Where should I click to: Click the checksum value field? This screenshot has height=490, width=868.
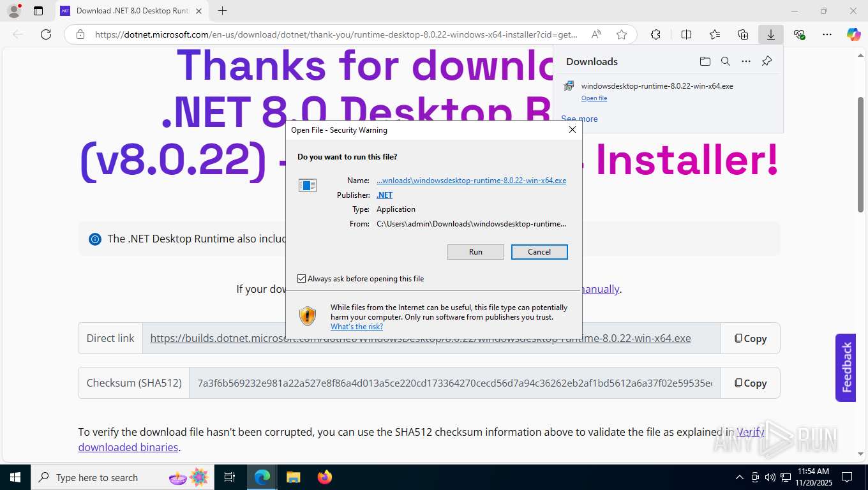tap(454, 383)
